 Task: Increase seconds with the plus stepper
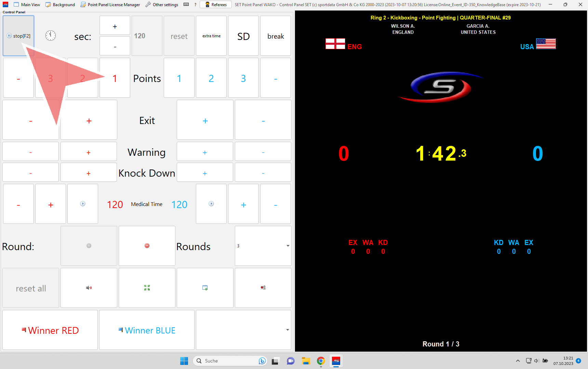click(115, 26)
